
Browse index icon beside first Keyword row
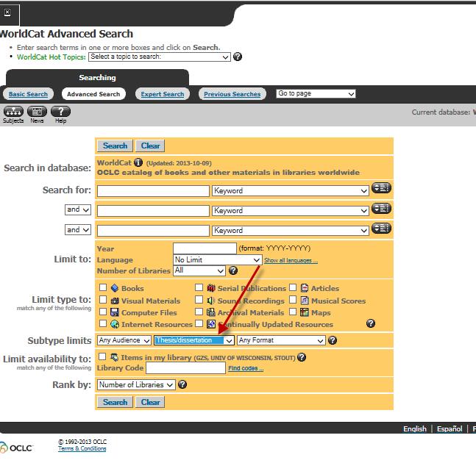click(381, 188)
